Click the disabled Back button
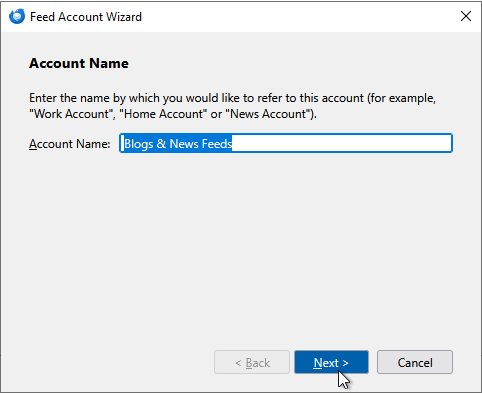482x394 pixels. coord(252,362)
